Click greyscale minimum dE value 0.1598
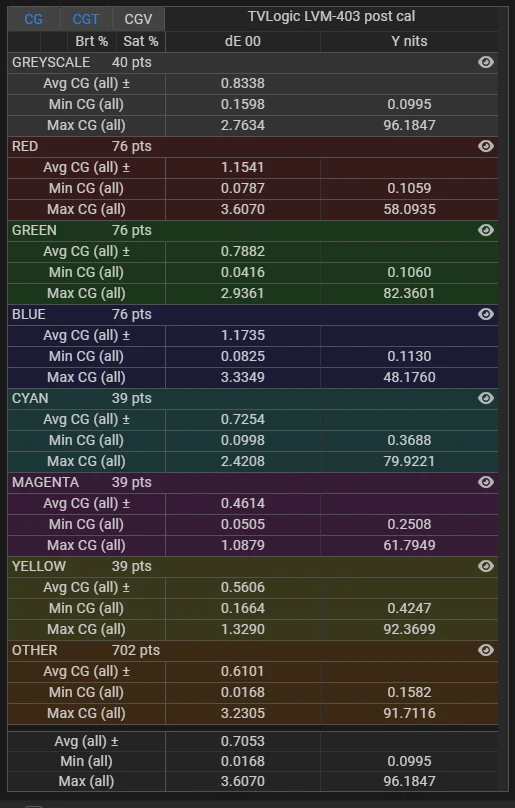Screen dimensions: 515x808 tap(243, 105)
